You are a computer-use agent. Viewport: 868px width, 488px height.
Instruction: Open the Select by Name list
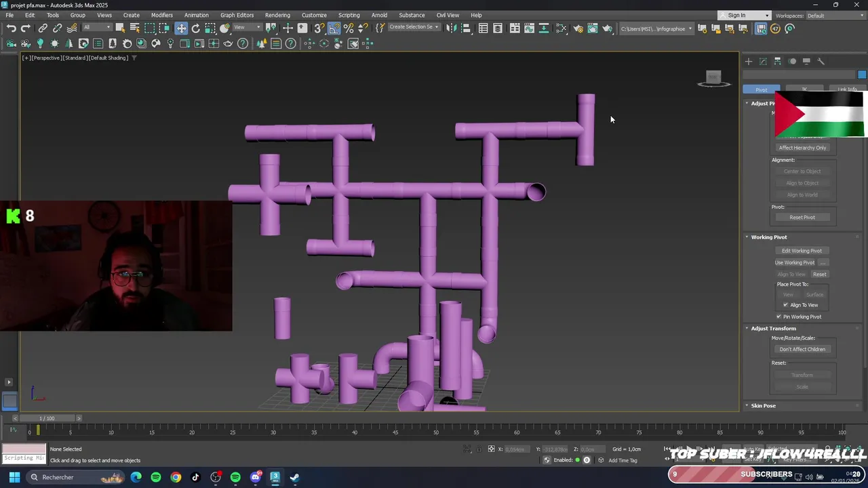tap(134, 28)
